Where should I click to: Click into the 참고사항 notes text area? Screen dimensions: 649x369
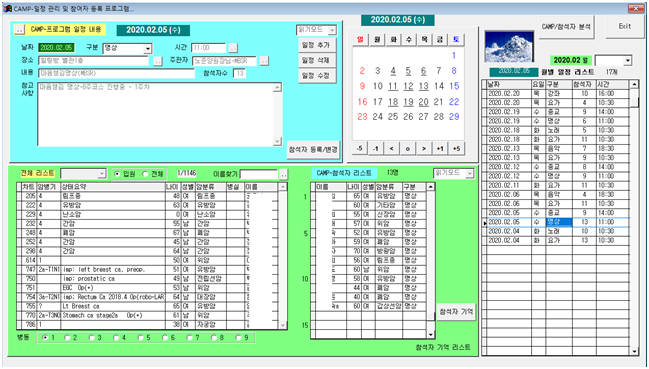point(156,115)
